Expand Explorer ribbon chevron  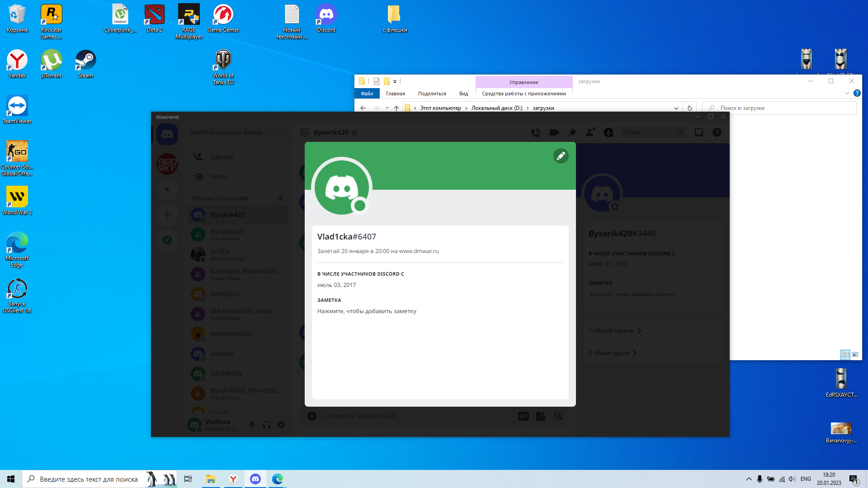coord(847,93)
